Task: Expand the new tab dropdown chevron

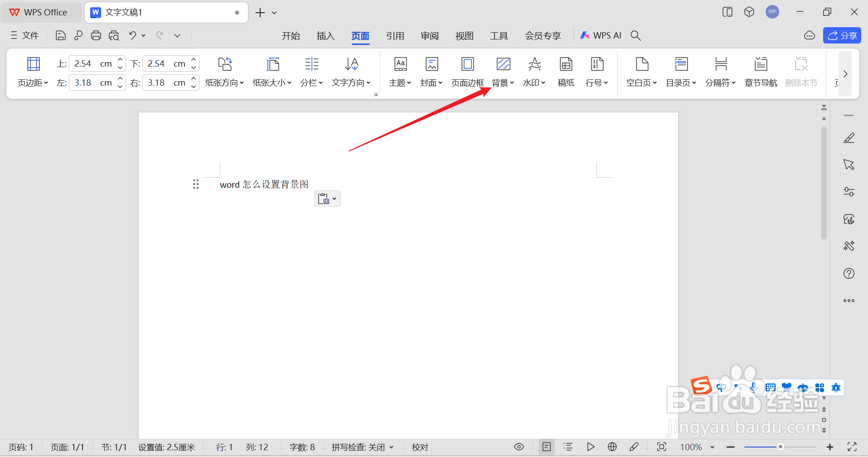Action: (x=274, y=13)
